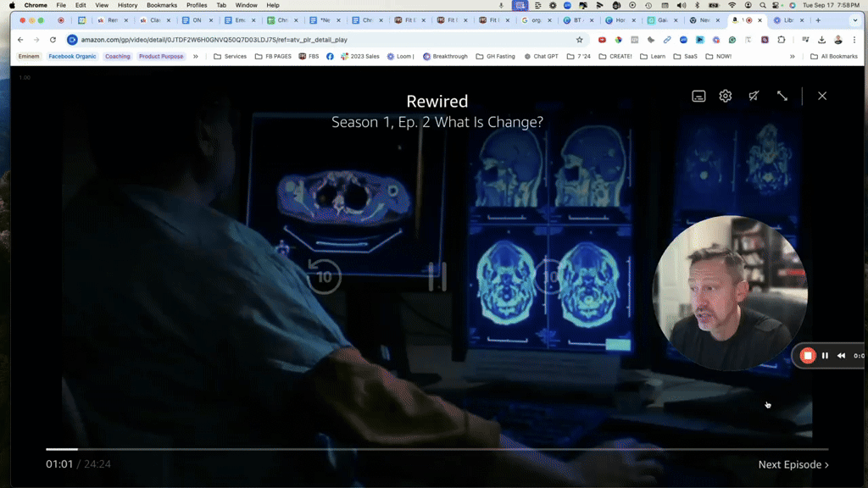
Task: Restart the Loom recording with rewind icon
Action: [841, 356]
